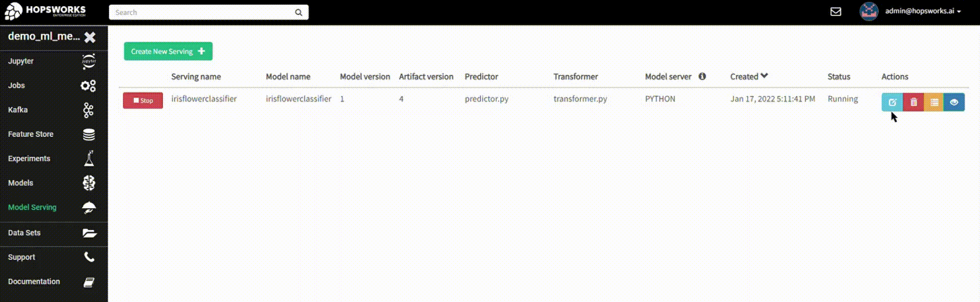Open serving logs with yellow list icon
Screen dimensions: 980x302
pos(934,102)
